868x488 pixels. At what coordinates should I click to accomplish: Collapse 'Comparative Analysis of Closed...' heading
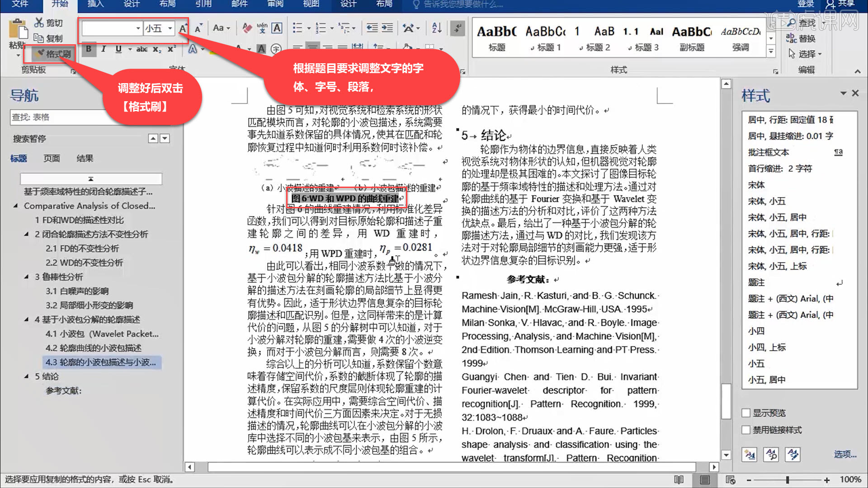[15, 206]
